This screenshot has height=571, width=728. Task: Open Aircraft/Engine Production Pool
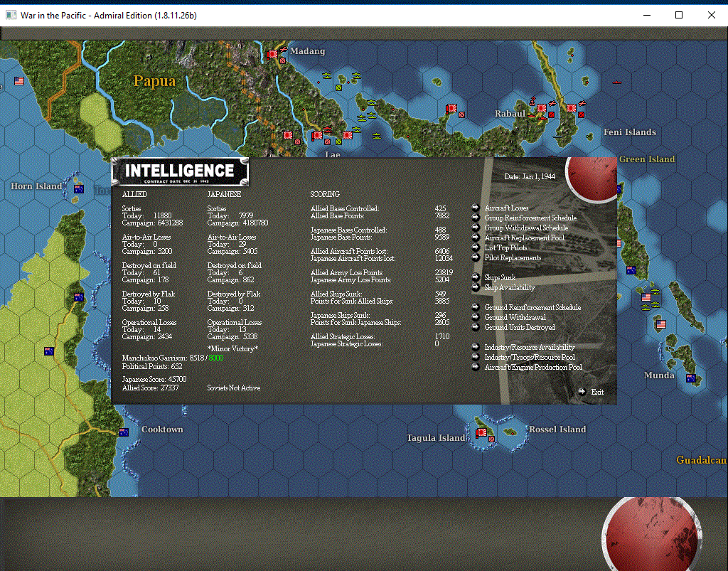pyautogui.click(x=533, y=367)
